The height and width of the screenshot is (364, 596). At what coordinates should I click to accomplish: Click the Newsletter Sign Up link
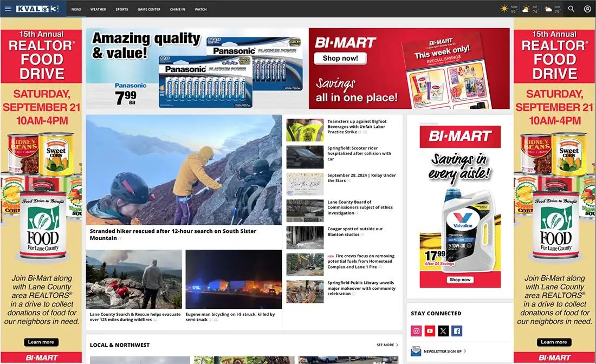(x=445, y=352)
